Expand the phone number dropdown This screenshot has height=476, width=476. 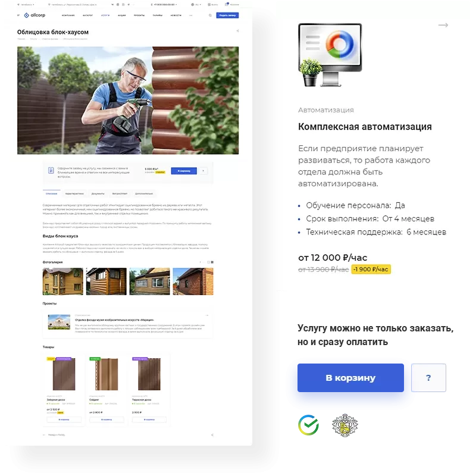pos(164,5)
